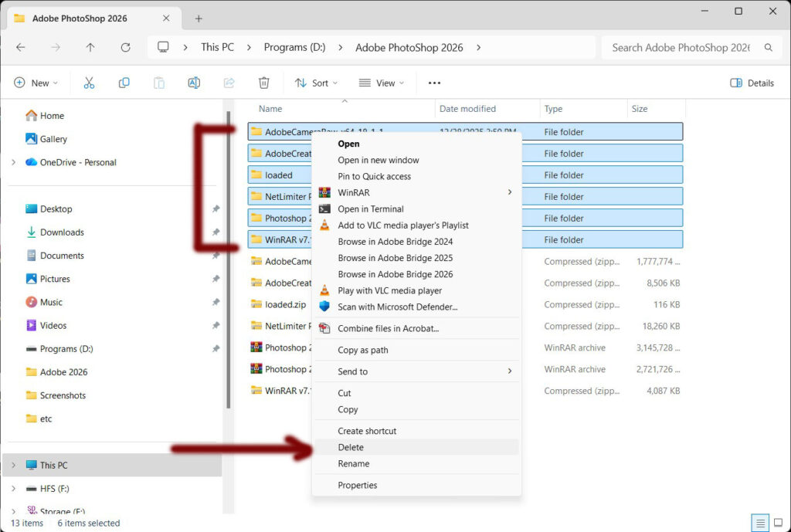This screenshot has width=791, height=532.
Task: Refresh the current folder view
Action: (x=125, y=47)
